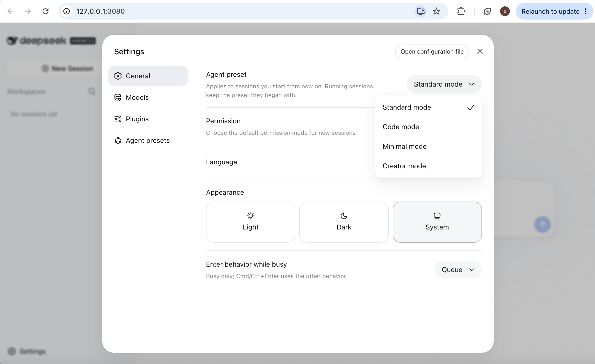Choose Standard mode from the preset list
The height and width of the screenshot is (364, 595).
pos(428,107)
